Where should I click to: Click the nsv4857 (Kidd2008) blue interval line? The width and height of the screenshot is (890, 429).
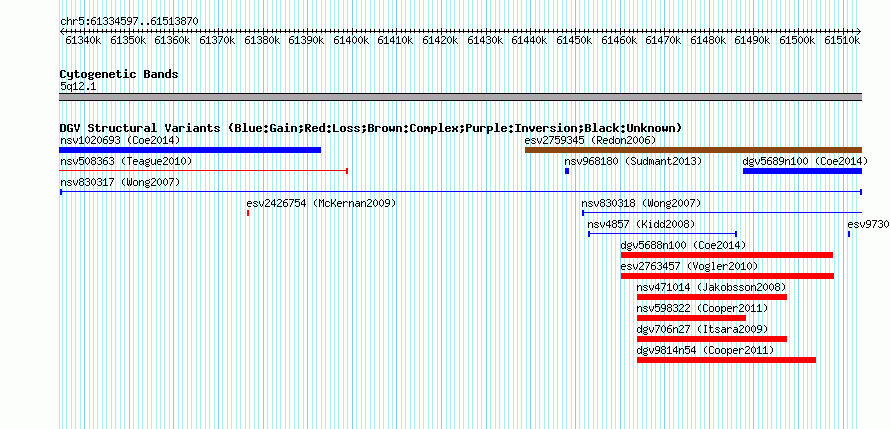click(x=662, y=234)
